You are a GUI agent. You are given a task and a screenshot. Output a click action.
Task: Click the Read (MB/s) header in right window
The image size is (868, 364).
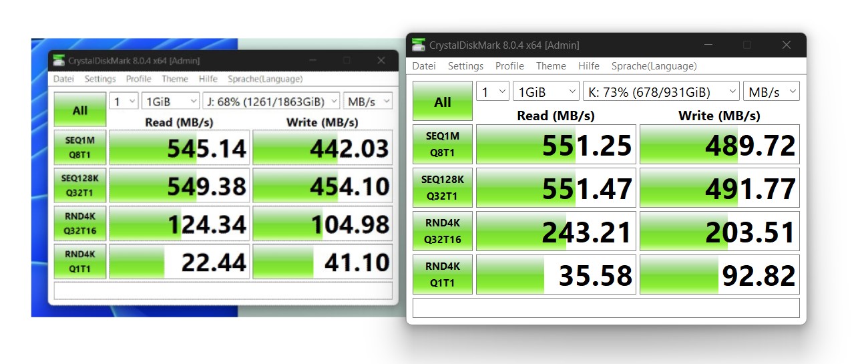click(556, 115)
